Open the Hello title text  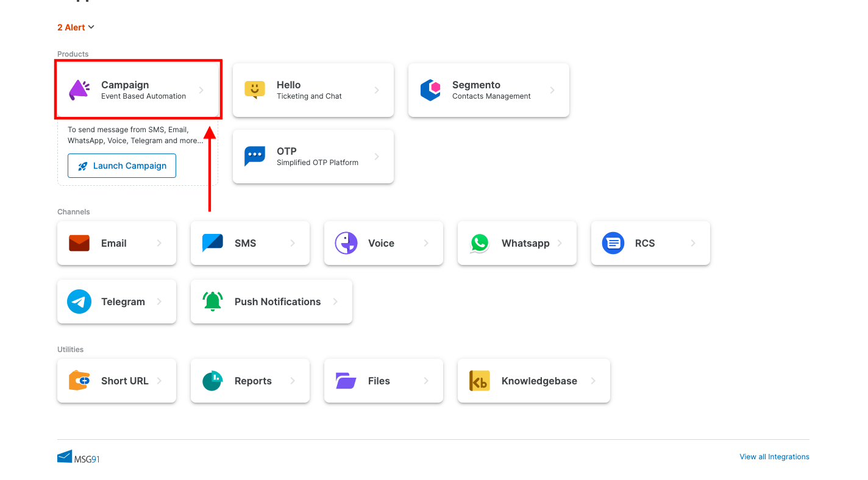[x=288, y=85]
